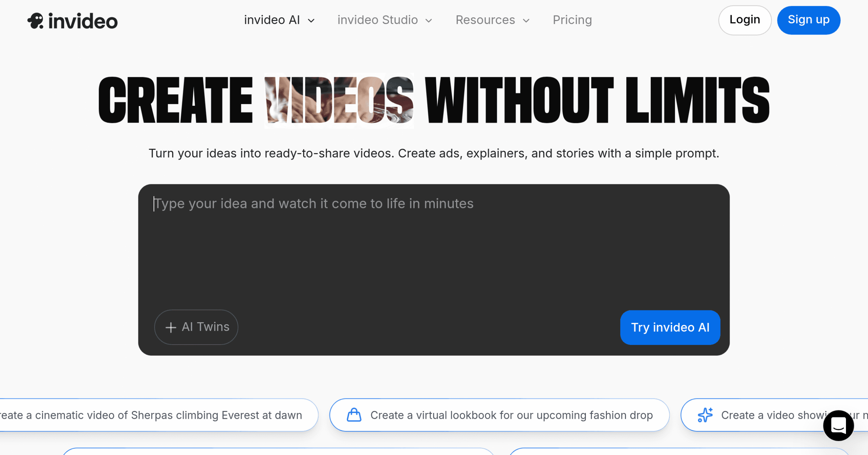Click Try invideo AI button
This screenshot has height=455, width=868.
pos(670,327)
